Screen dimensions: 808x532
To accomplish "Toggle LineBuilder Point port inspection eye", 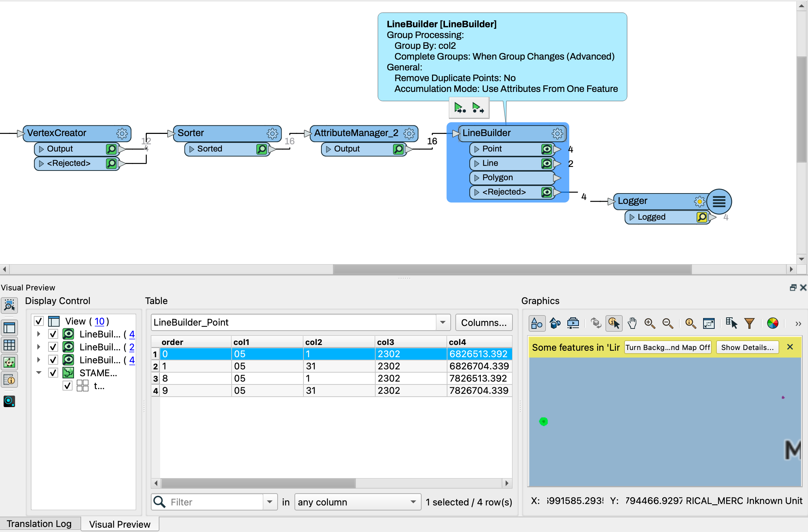I will click(547, 149).
